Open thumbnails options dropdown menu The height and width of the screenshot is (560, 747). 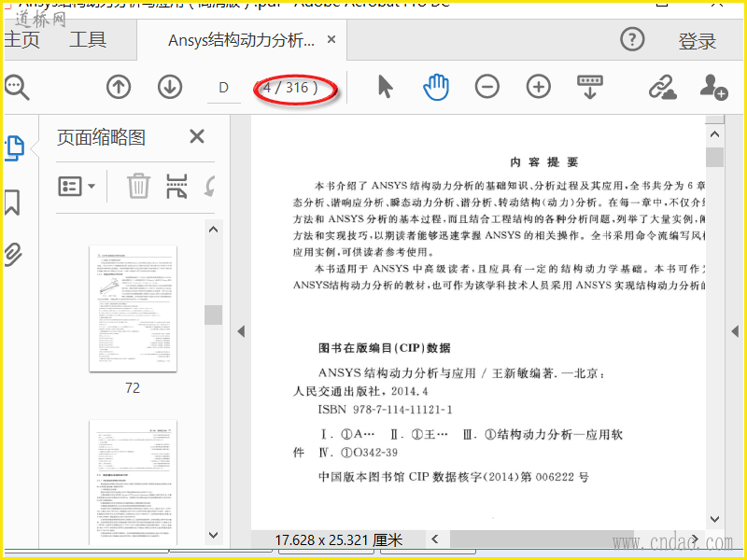77,186
